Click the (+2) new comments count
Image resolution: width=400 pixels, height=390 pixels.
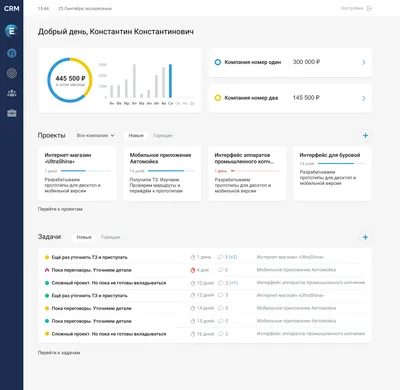tap(233, 257)
